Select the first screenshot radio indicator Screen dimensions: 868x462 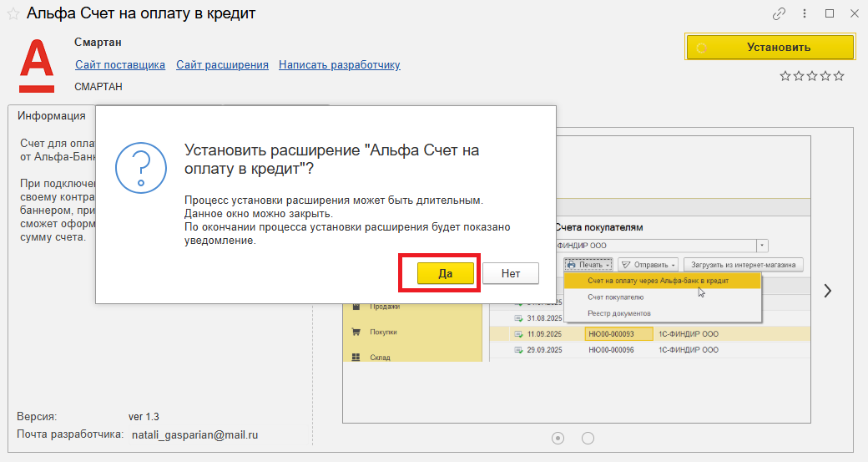tap(558, 438)
